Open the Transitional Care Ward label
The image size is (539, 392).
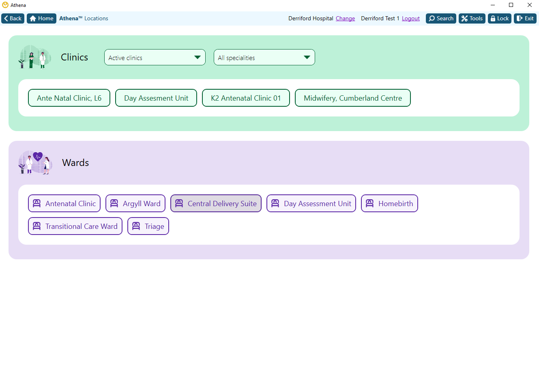click(x=82, y=226)
